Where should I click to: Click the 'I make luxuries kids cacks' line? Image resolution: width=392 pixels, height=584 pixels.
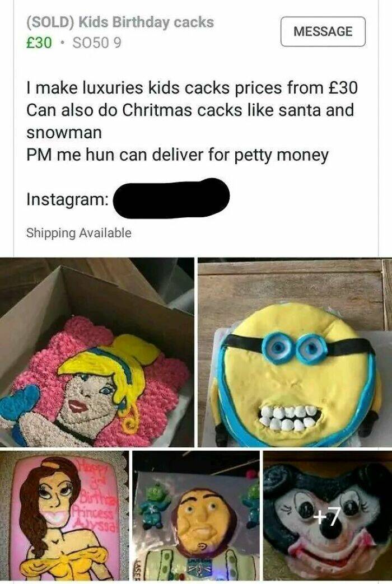click(192, 88)
